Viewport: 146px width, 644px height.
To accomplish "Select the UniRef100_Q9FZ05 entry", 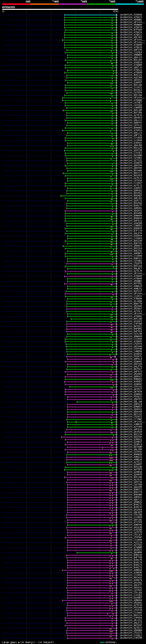I will click(x=131, y=50).
